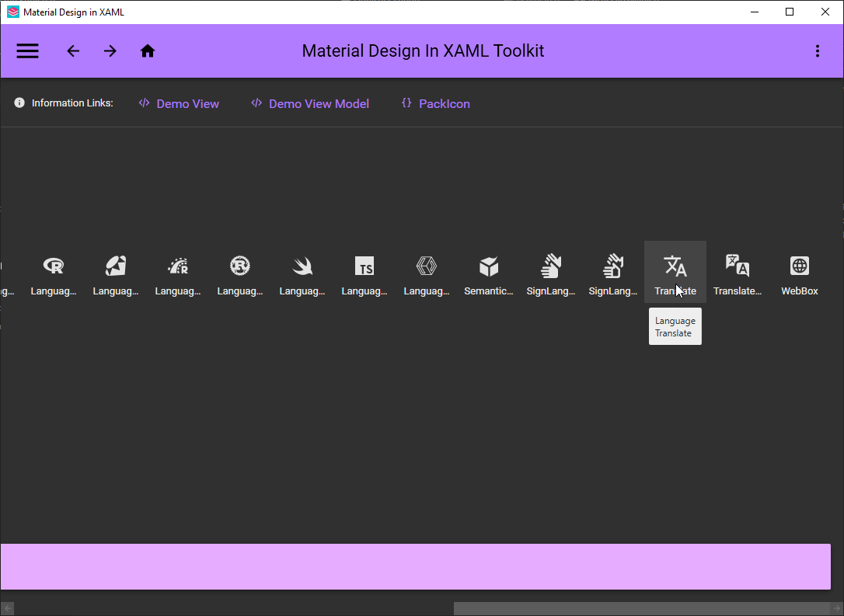Navigate back with the left arrow
This screenshot has width=844, height=616.
coord(73,50)
